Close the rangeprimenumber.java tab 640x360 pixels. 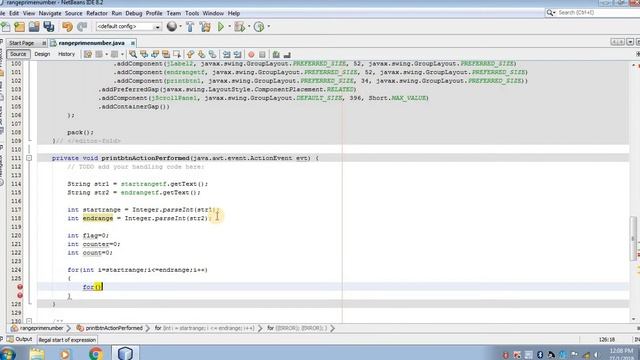(133, 43)
